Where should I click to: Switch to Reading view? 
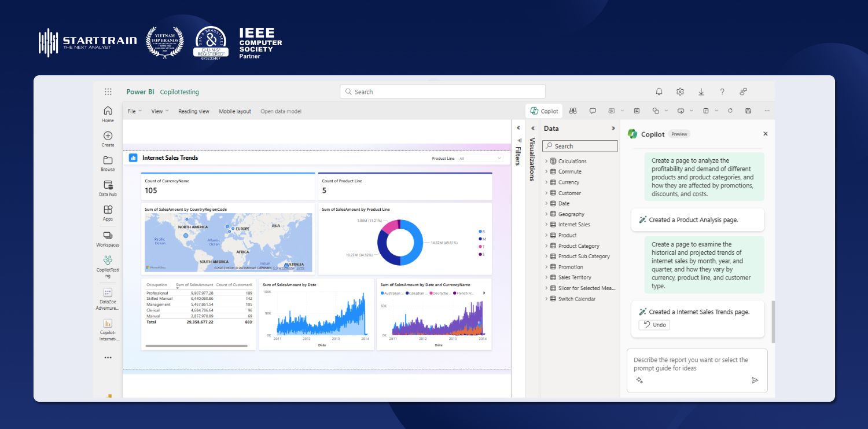[x=194, y=111]
